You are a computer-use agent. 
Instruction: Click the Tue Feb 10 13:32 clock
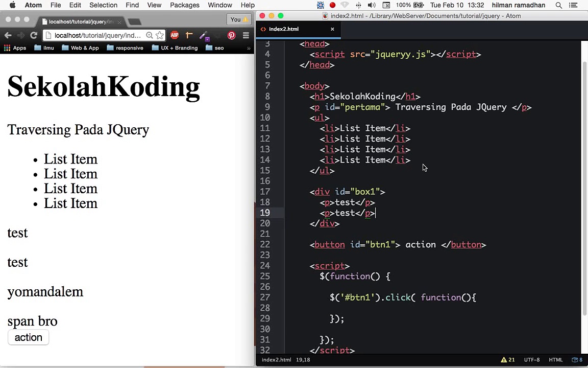point(457,5)
